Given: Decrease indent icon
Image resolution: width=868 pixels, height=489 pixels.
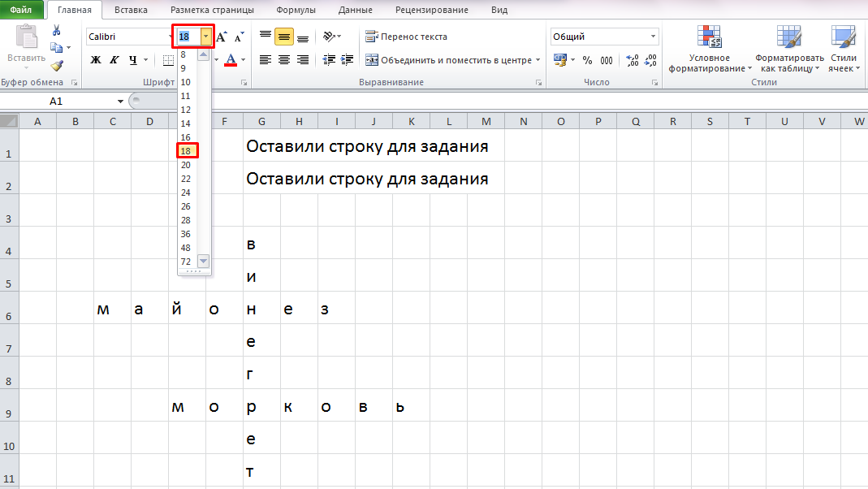Looking at the screenshot, I should [329, 60].
